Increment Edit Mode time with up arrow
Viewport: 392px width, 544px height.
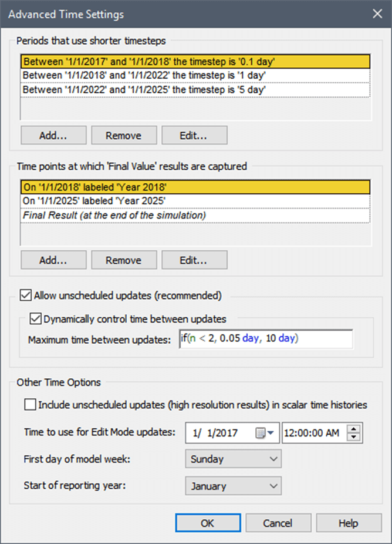coord(353,429)
